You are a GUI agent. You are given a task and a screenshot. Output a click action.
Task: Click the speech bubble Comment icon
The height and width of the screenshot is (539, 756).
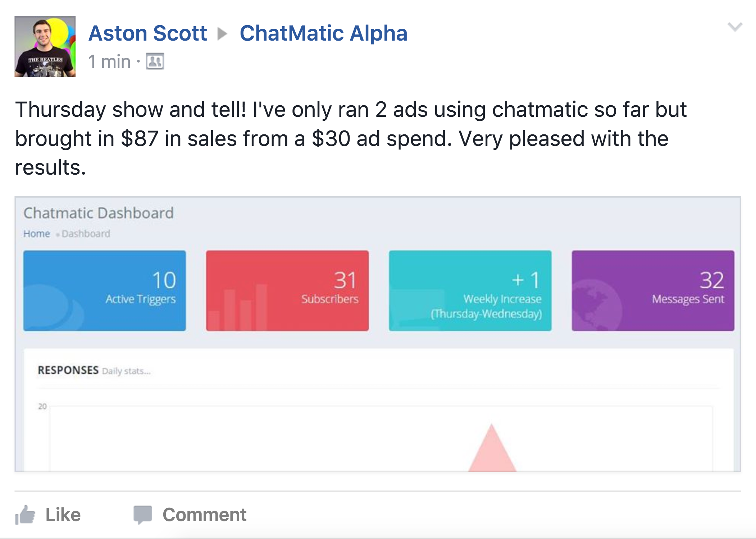point(143,515)
